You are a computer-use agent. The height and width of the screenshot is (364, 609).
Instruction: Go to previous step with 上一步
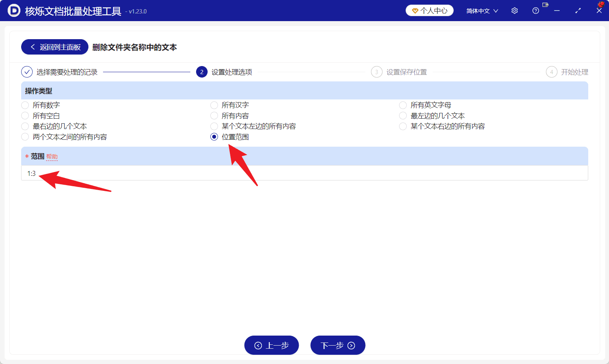[x=271, y=345]
